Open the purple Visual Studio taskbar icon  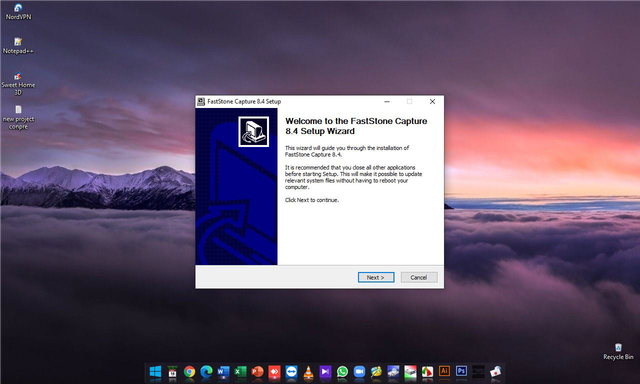click(325, 372)
